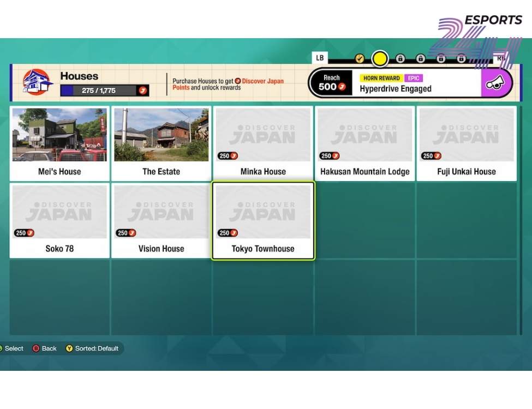Click the Houses heading text
This screenshot has width=532, height=409.
tap(79, 76)
